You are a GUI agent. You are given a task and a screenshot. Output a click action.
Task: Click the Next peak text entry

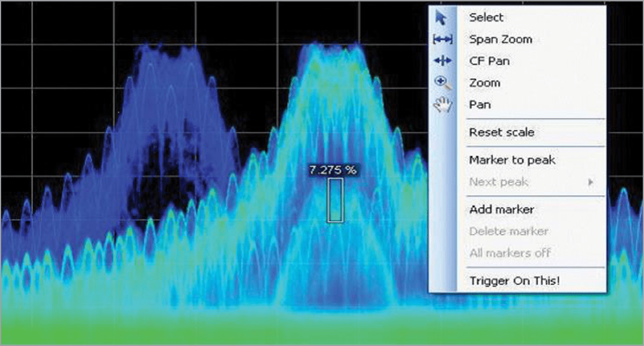click(498, 182)
